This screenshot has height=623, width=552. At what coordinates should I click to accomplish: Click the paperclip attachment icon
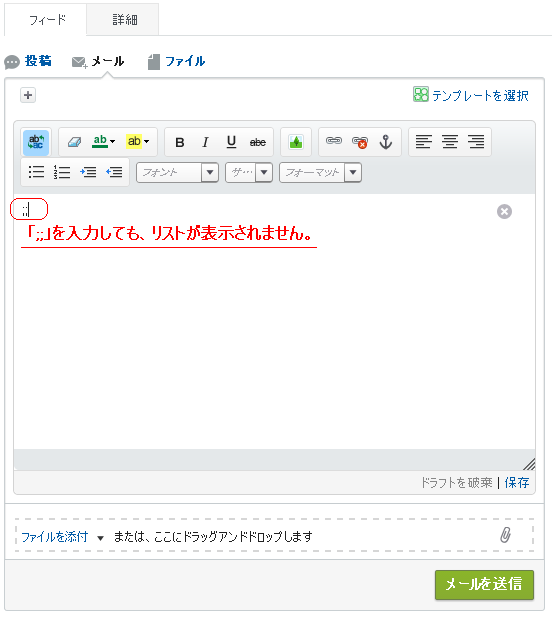(505, 535)
